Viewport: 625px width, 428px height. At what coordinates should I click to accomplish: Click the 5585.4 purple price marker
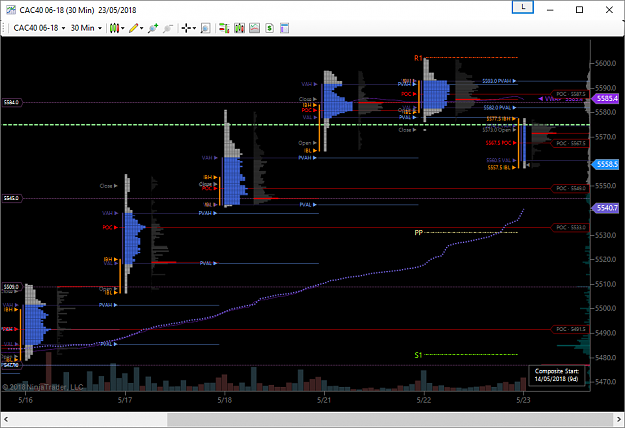click(x=606, y=98)
